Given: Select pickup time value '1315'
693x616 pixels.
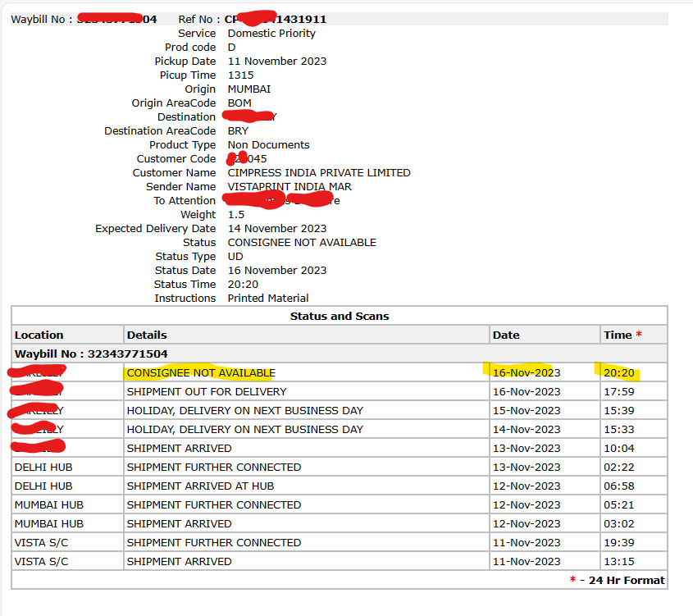Looking at the screenshot, I should click(x=240, y=75).
